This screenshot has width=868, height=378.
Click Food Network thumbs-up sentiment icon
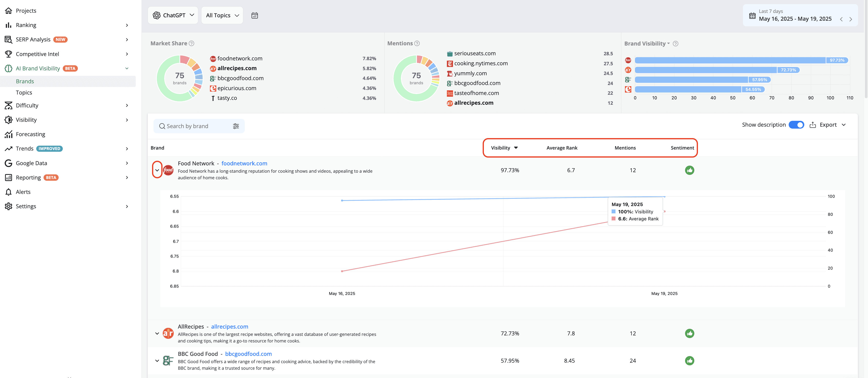pos(689,170)
